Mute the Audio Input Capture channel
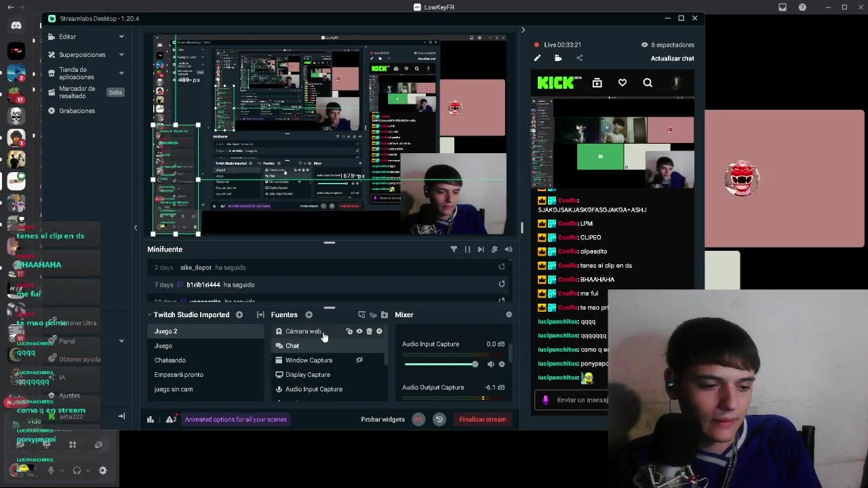 tap(490, 365)
